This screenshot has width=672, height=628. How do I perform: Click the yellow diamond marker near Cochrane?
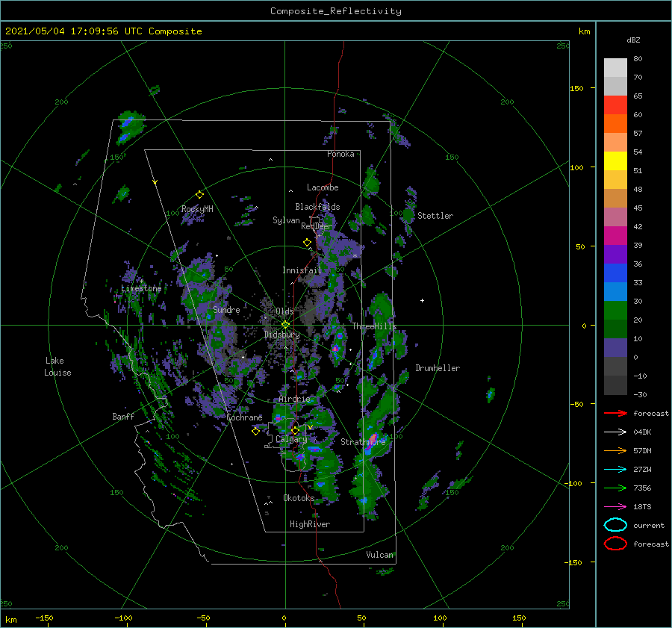(255, 432)
